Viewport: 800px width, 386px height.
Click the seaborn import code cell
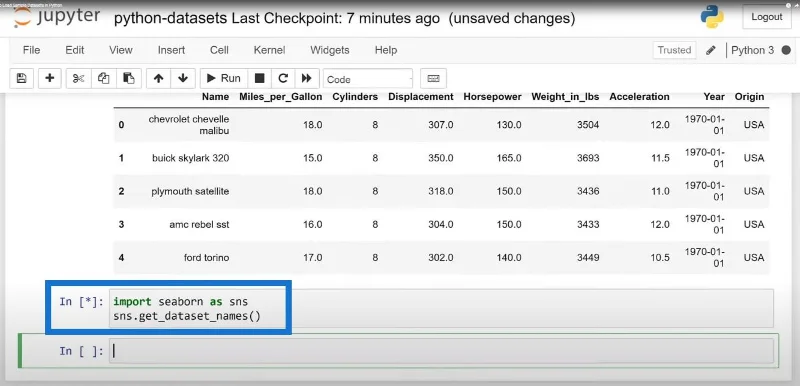[x=441, y=308]
